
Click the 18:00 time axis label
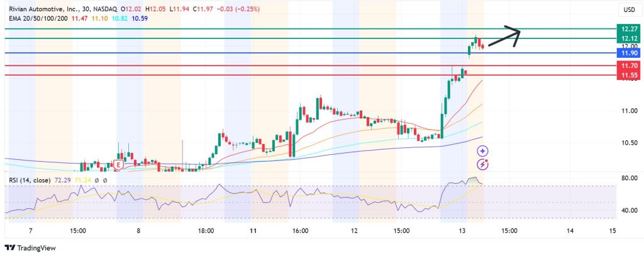pos(206,231)
